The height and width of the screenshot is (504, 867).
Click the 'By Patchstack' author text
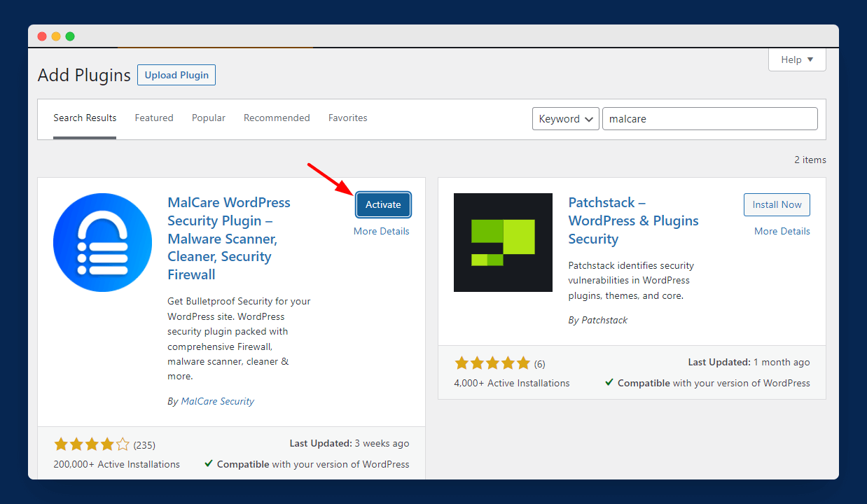click(598, 320)
